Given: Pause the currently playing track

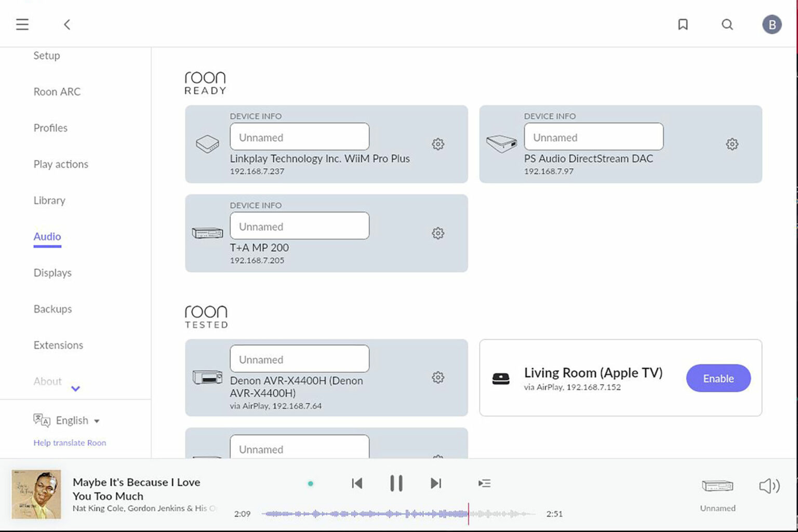Looking at the screenshot, I should [396, 483].
